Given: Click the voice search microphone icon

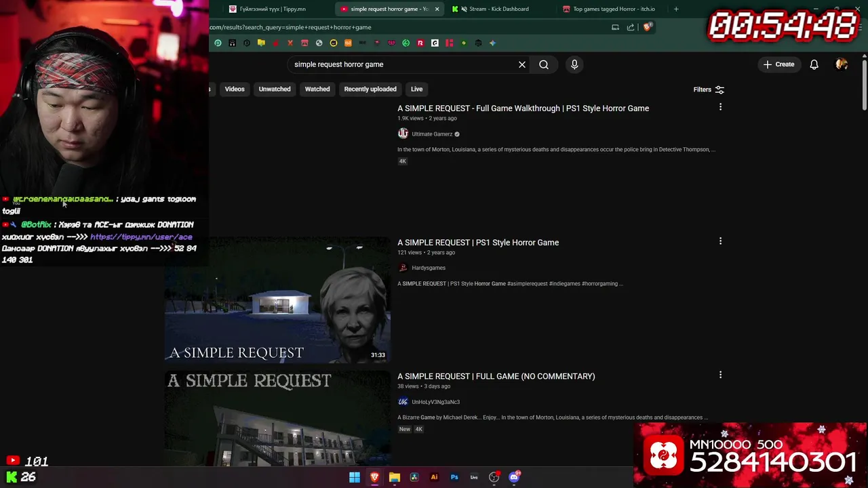Looking at the screenshot, I should (x=574, y=64).
